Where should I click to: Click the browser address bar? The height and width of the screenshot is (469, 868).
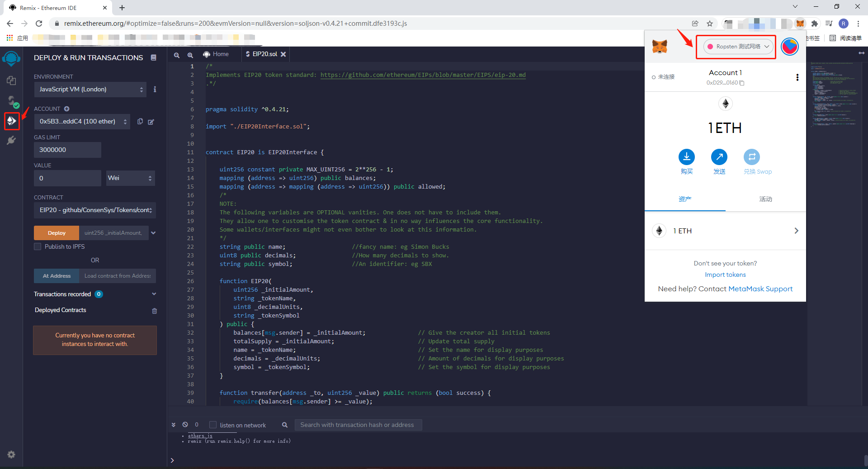pos(371,24)
